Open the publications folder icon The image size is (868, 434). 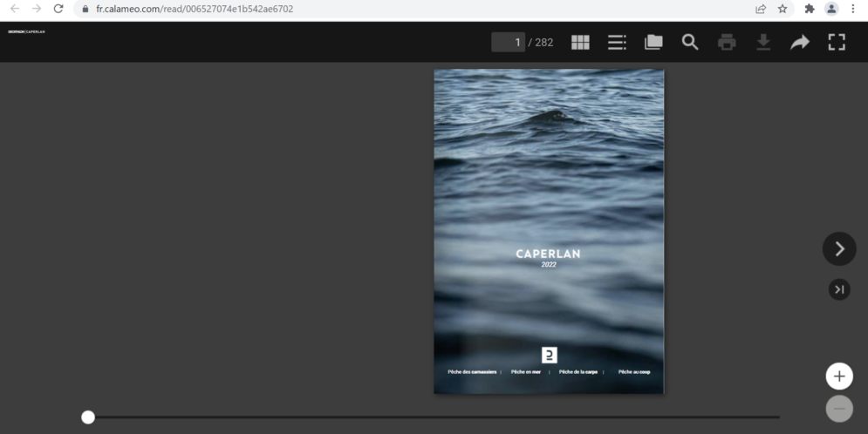coord(653,42)
